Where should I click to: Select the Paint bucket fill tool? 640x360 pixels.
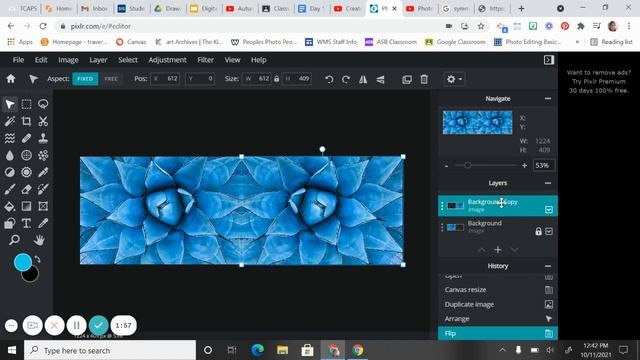pos(10,206)
